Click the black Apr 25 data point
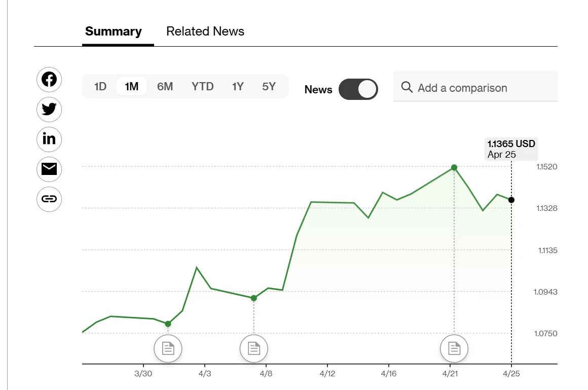The height and width of the screenshot is (390, 588). pyautogui.click(x=511, y=200)
